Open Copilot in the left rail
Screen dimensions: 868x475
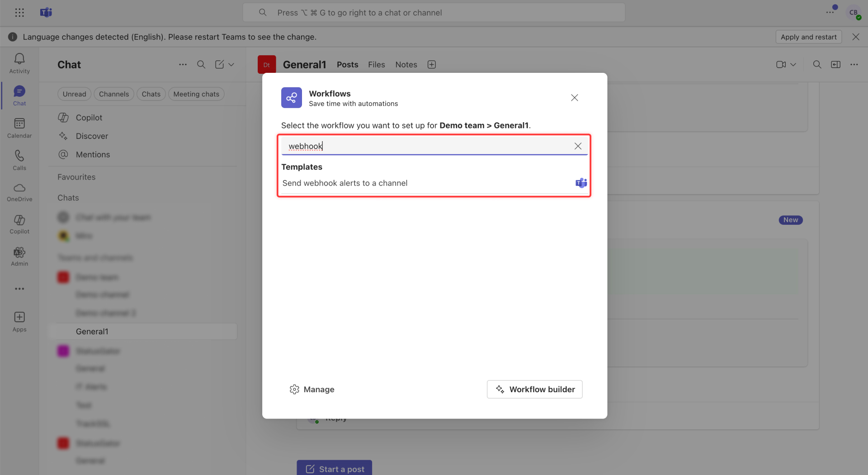click(x=19, y=224)
